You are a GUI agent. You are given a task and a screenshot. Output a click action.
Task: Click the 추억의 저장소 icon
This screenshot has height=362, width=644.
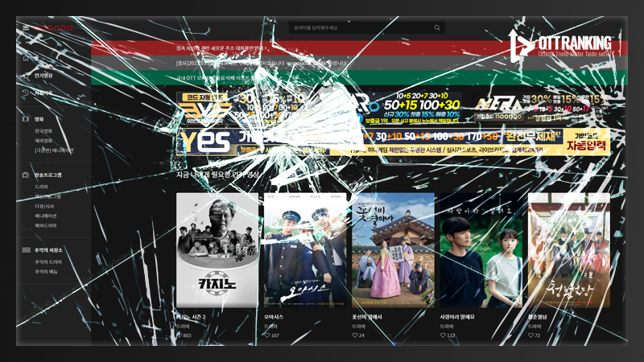click(x=26, y=250)
